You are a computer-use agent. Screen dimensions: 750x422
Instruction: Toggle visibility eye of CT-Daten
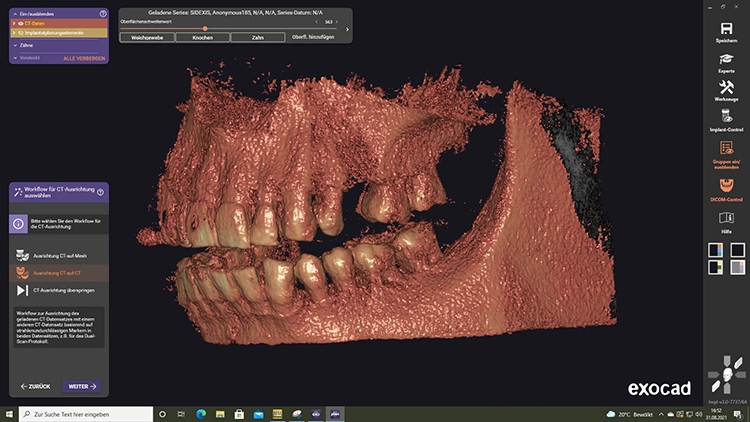coord(21,23)
